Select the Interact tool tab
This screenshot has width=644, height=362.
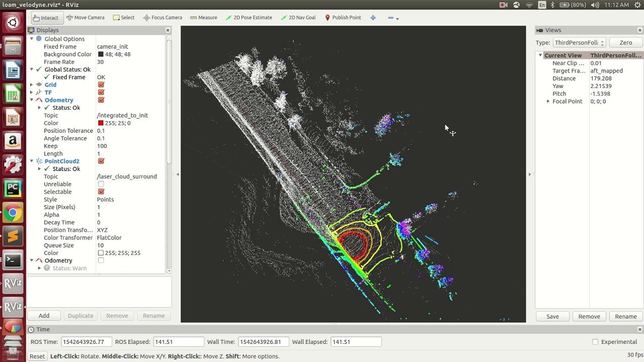[x=46, y=18]
